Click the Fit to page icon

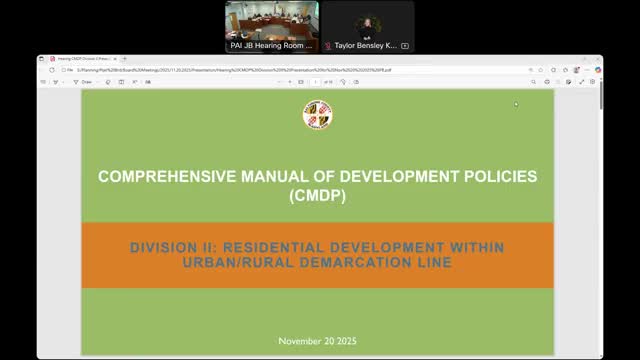click(301, 82)
